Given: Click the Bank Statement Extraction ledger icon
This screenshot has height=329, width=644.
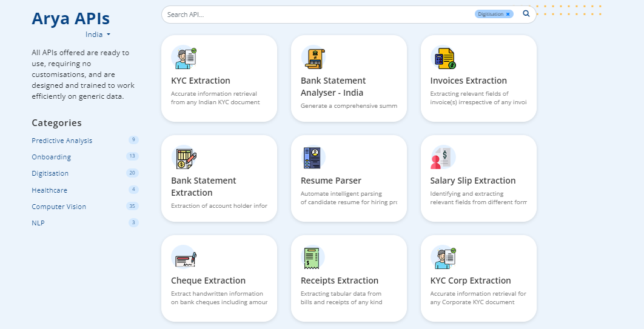Looking at the screenshot, I should (184, 158).
